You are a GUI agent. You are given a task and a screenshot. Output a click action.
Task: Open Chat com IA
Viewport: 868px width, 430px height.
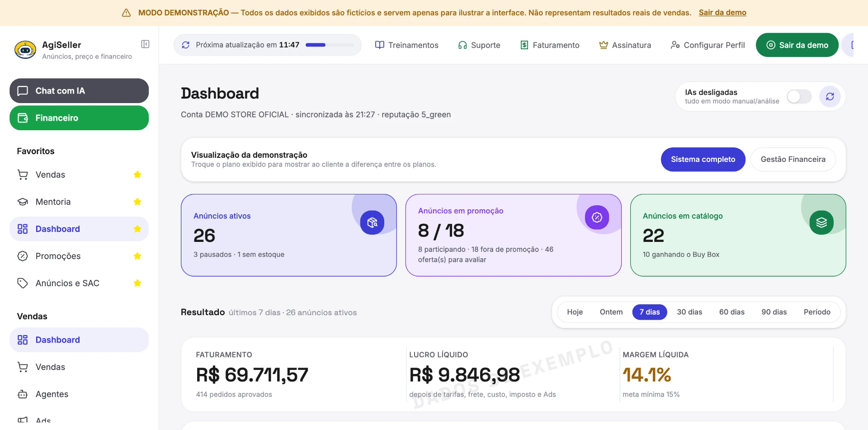tap(79, 91)
